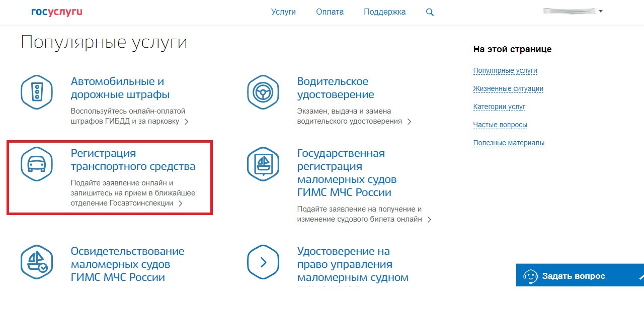
Task: Click the boat registration document icon
Action: click(263, 164)
